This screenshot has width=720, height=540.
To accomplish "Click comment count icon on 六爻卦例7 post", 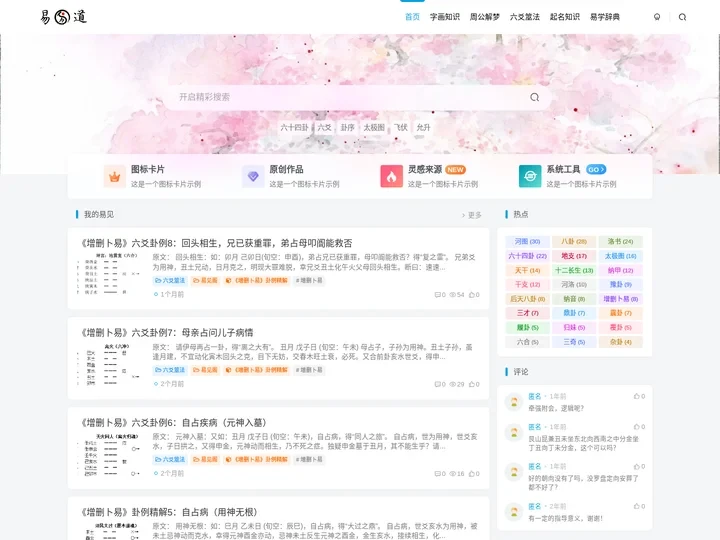I will click(438, 384).
